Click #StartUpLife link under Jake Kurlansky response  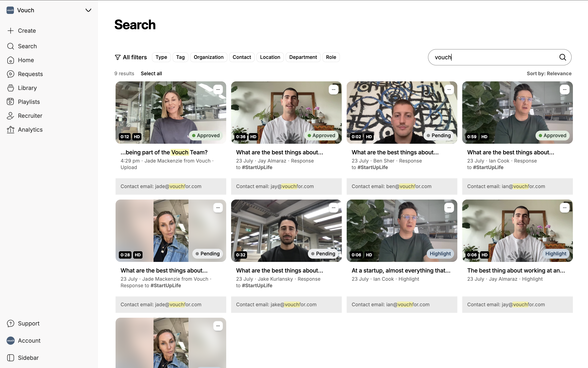coord(257,285)
